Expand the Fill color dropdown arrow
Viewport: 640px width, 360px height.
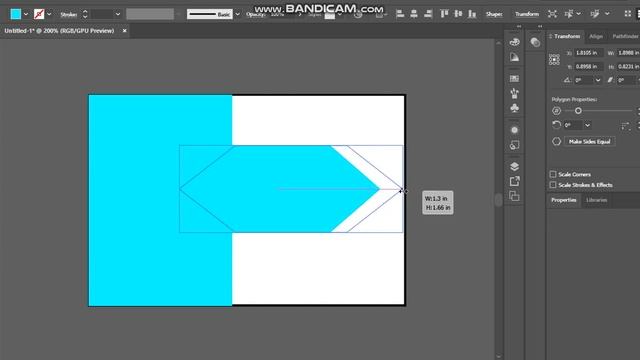click(x=26, y=14)
